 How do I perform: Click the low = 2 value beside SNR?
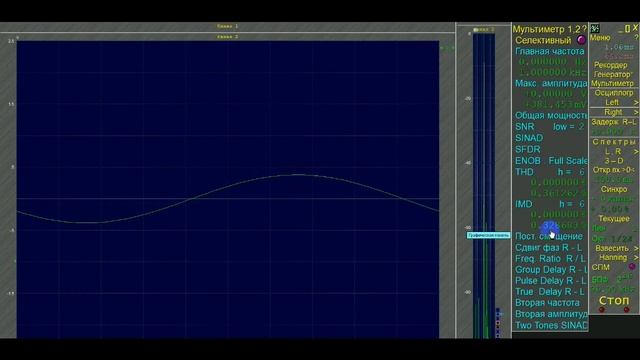[569, 127]
